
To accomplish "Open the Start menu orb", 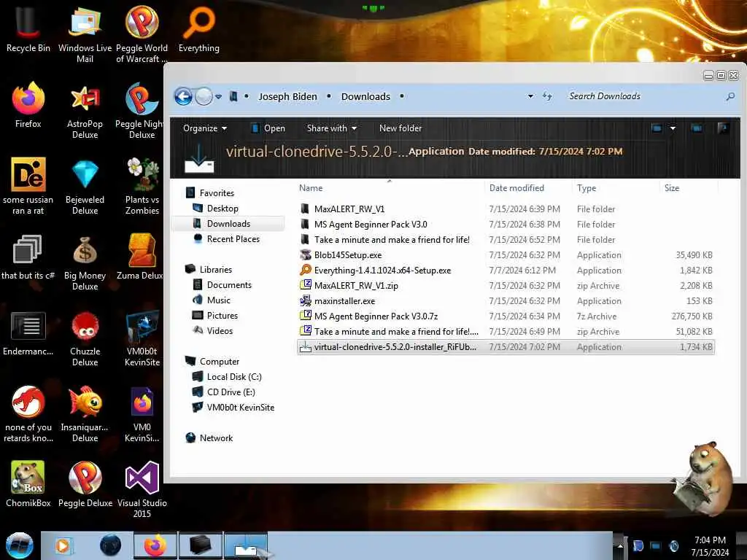I will click(x=19, y=545).
